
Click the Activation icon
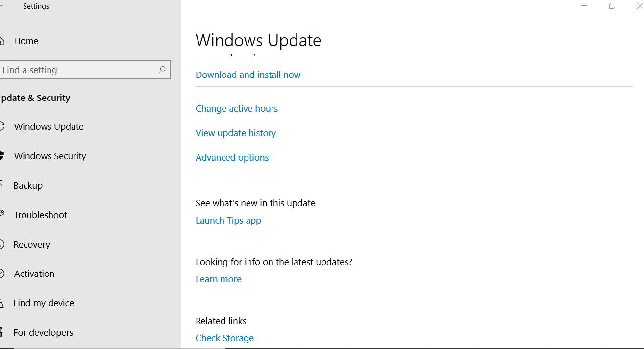coord(2,273)
